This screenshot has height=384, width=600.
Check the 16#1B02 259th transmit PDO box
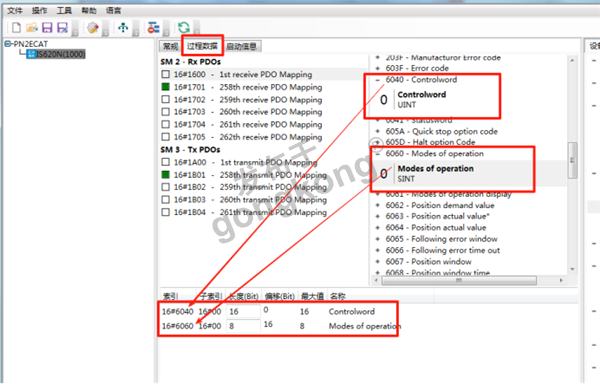pyautogui.click(x=165, y=187)
